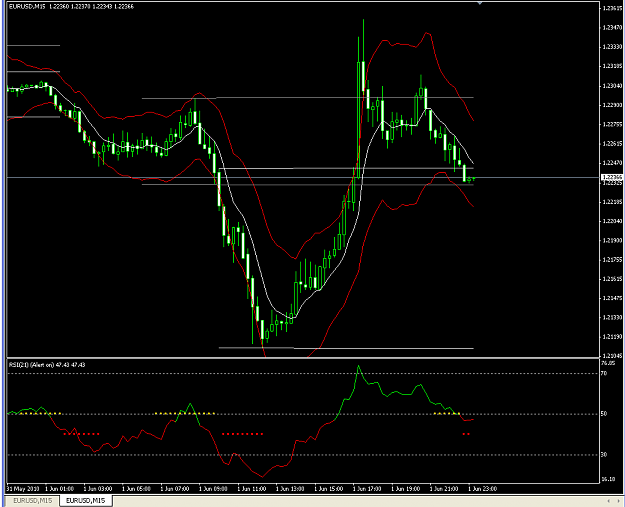Click the 1 Jun 21:00 time label
This screenshot has height=507, width=625.
[444, 489]
